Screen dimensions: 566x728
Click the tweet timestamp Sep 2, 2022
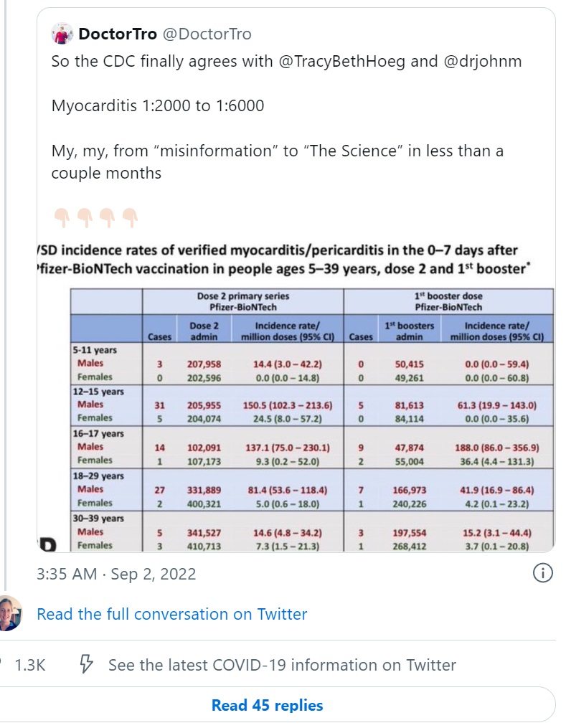[x=115, y=574]
